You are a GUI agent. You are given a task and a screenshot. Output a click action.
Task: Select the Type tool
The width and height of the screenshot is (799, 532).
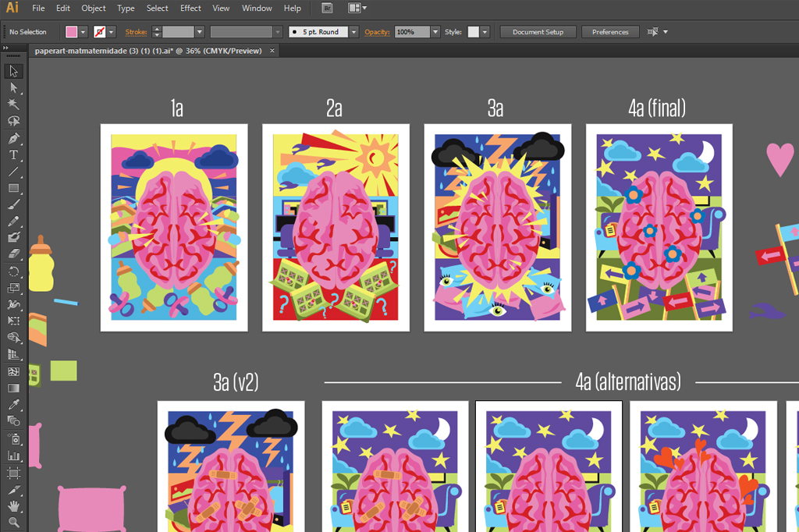click(x=14, y=155)
